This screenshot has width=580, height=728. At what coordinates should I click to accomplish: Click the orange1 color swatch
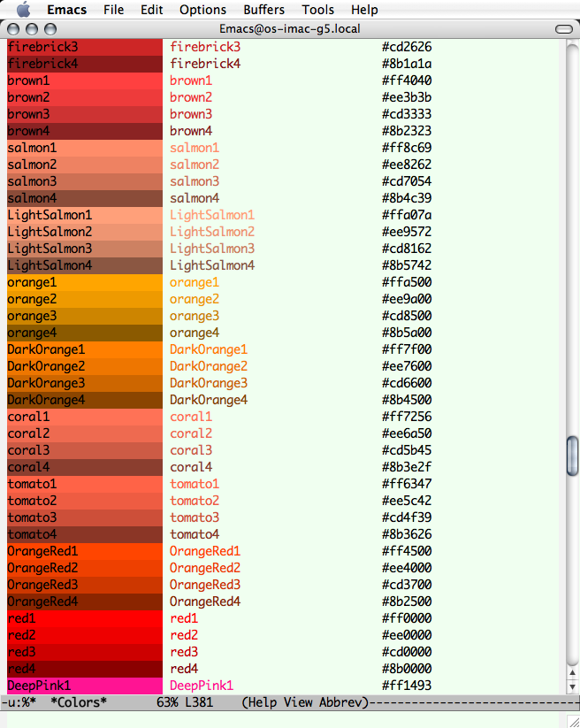[85, 282]
